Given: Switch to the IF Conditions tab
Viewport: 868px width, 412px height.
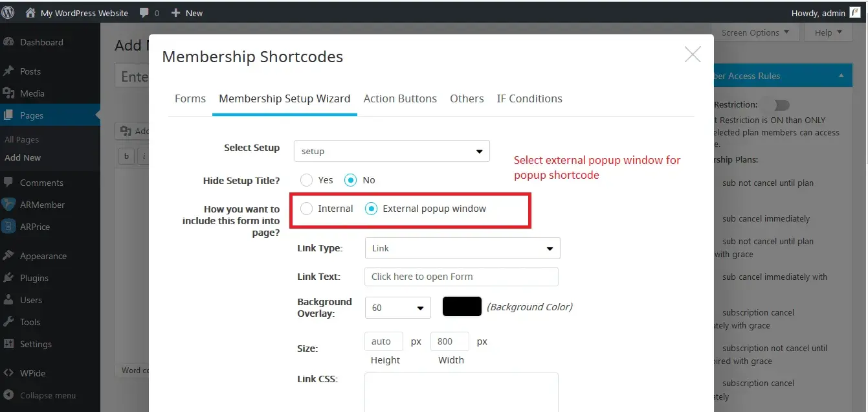Looking at the screenshot, I should point(529,98).
